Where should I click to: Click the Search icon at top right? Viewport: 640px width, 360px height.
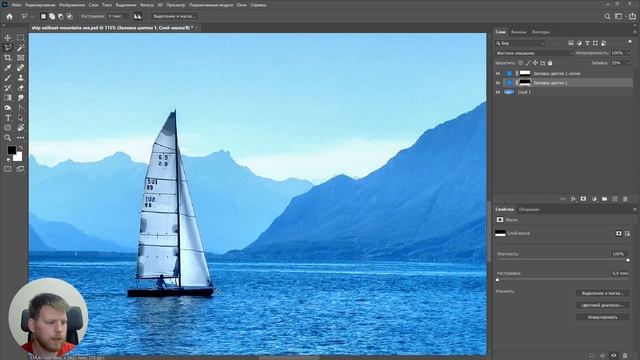607,16
